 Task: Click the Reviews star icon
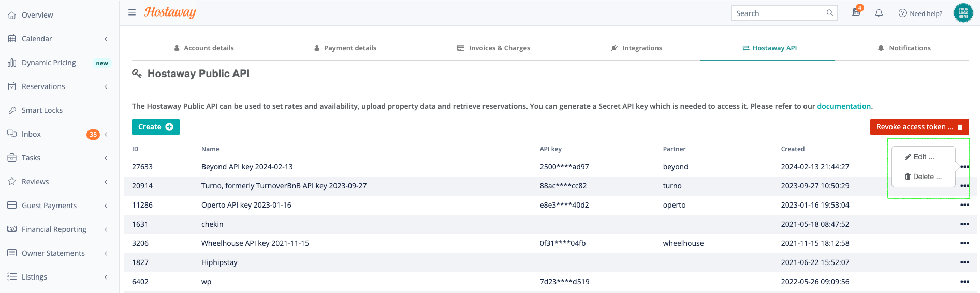point(12,182)
